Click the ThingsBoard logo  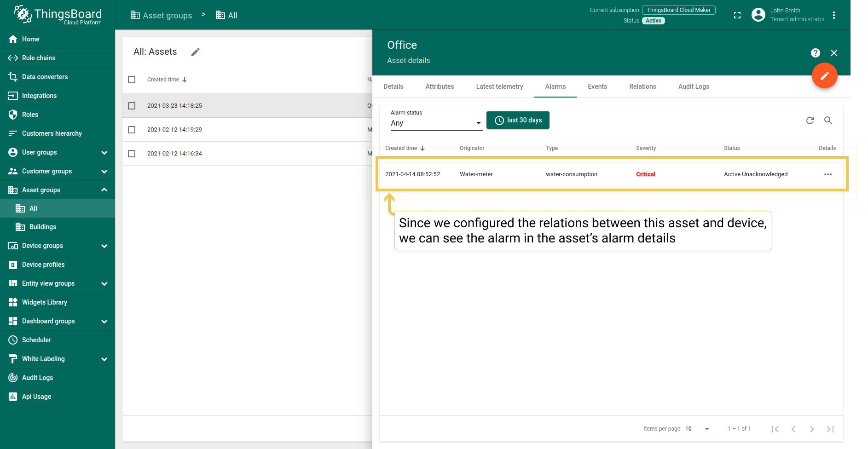58,15
